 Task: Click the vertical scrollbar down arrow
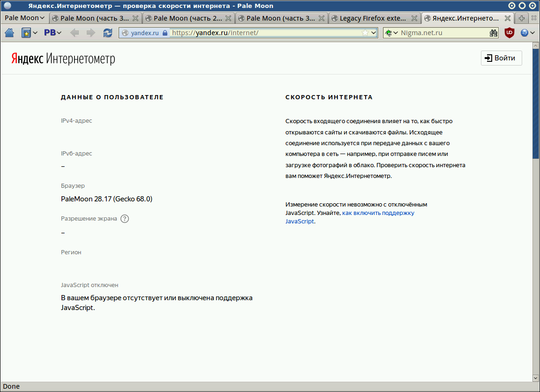point(536,377)
